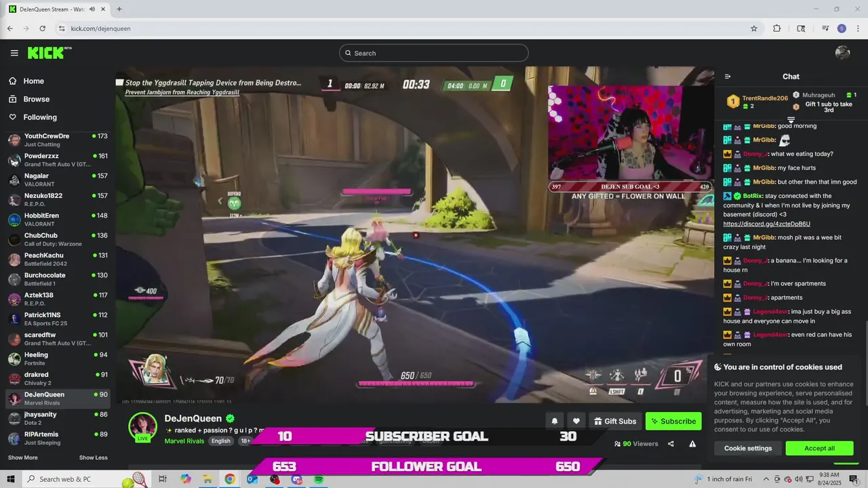Image resolution: width=868 pixels, height=488 pixels.
Task: Open Nagalar VALORANT channel
Action: click(58, 180)
